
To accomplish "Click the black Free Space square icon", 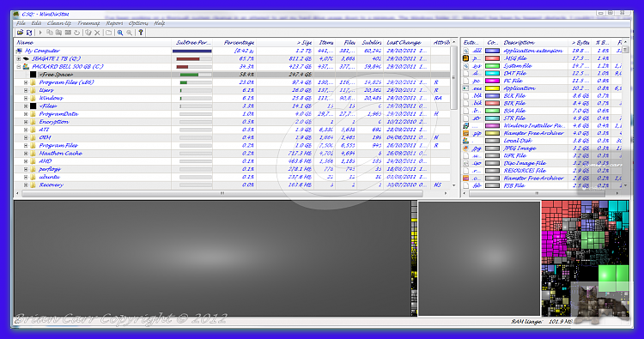I will coord(33,75).
